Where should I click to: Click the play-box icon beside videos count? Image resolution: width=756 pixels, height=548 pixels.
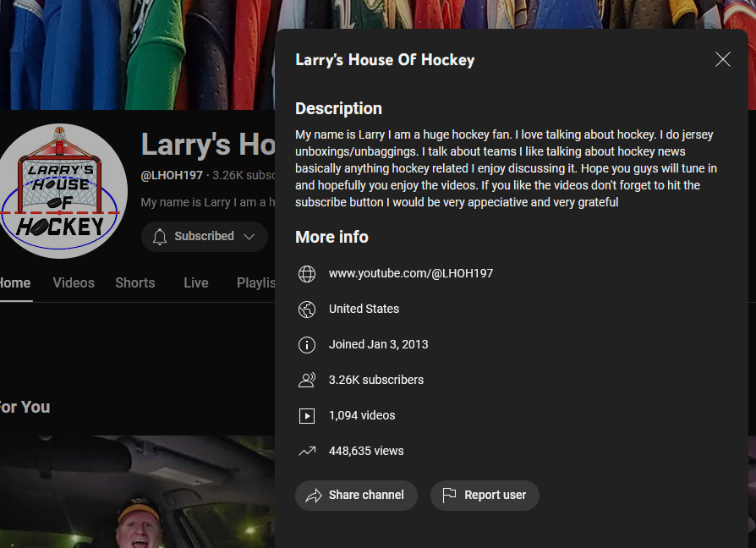(x=307, y=415)
